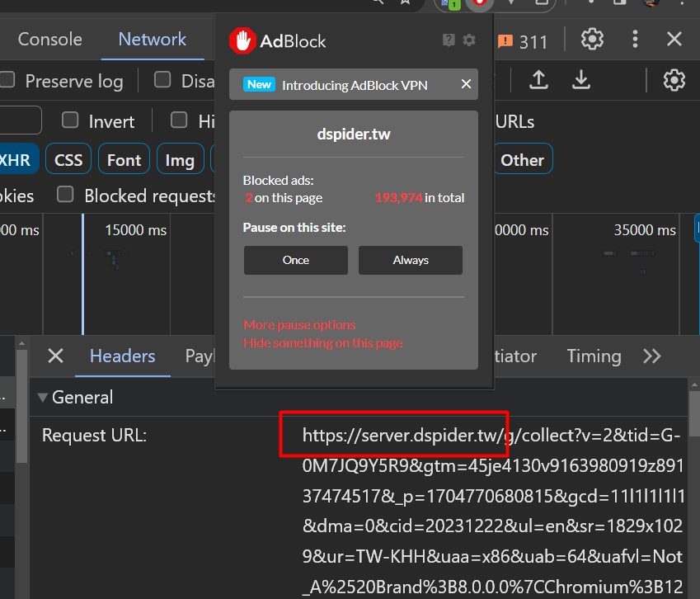Click the Request URL value
This screenshot has height=599, width=700.
[x=493, y=511]
